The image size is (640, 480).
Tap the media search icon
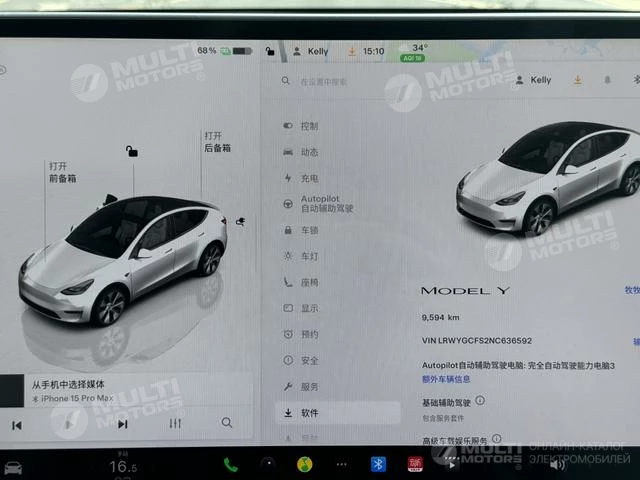pyautogui.click(x=227, y=422)
